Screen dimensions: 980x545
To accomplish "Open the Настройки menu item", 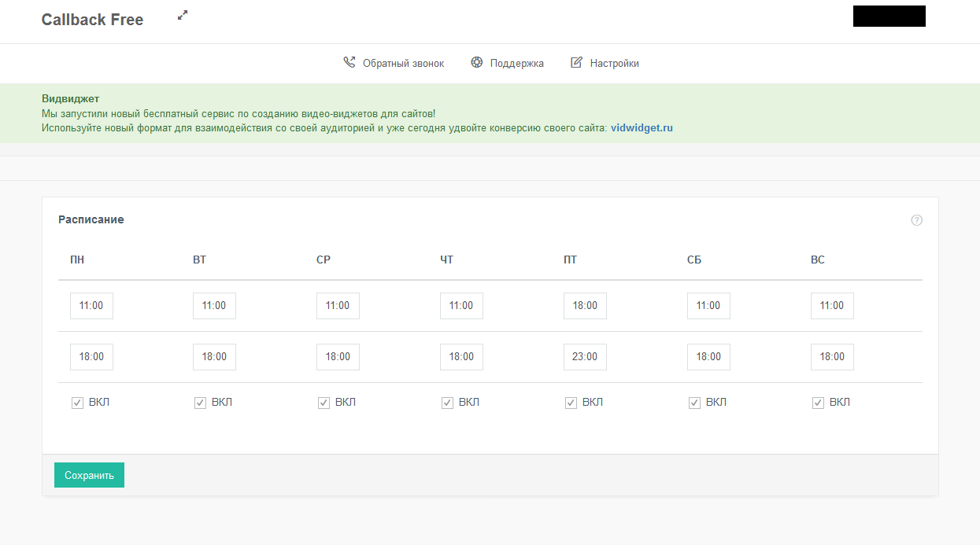I will pos(614,64).
